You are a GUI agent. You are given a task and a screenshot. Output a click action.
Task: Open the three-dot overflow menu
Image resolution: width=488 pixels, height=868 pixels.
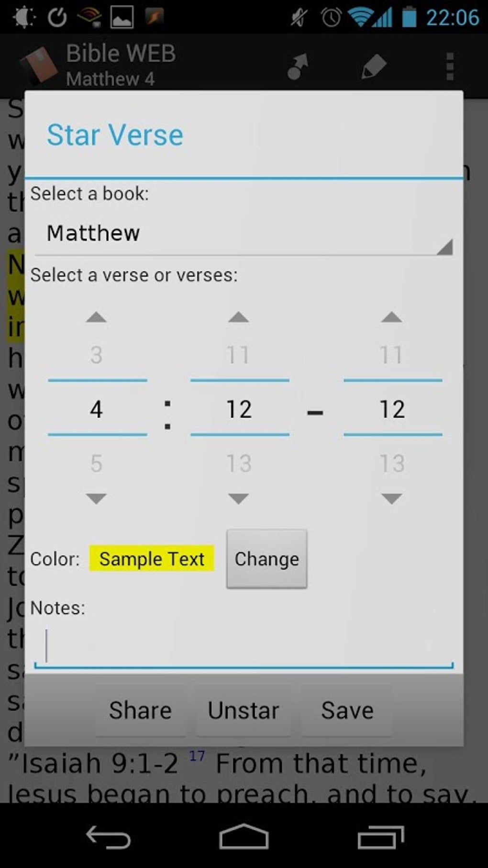tap(449, 66)
